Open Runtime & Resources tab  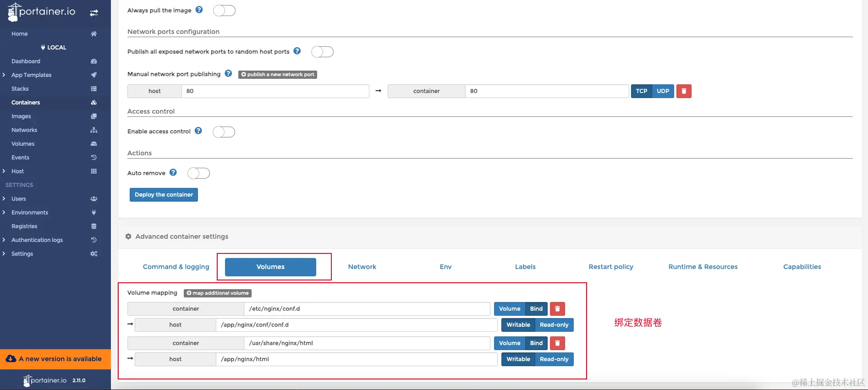[x=703, y=267]
